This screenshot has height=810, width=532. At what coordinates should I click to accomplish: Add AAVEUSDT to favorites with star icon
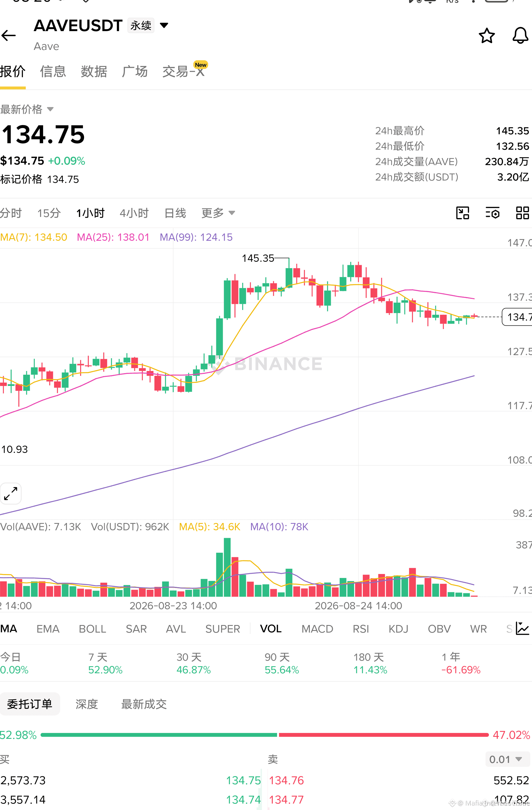[x=486, y=35]
